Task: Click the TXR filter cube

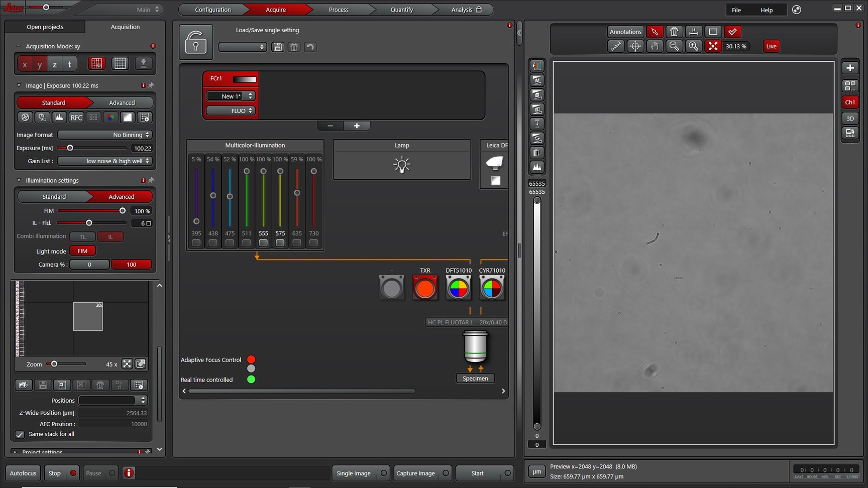Action: [x=425, y=287]
